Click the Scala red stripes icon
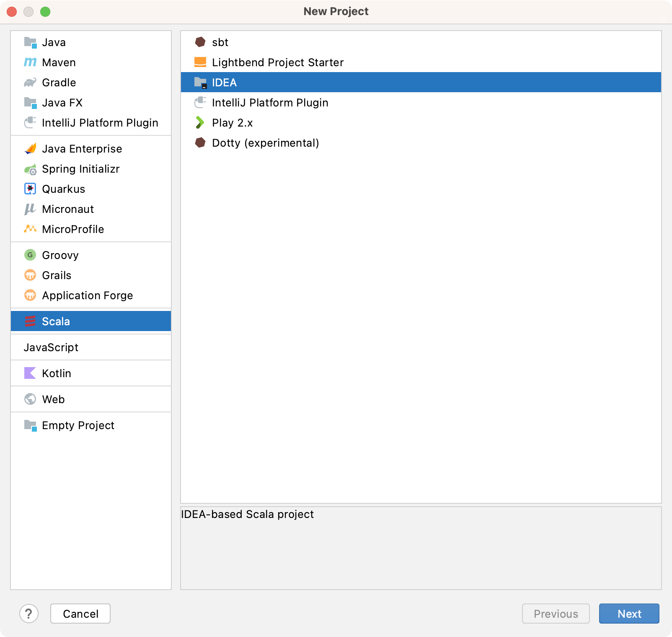 pyautogui.click(x=30, y=321)
